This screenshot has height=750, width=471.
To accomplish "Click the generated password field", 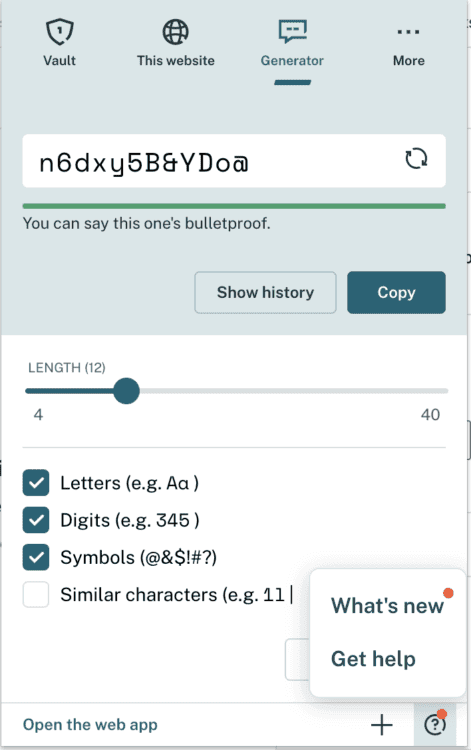I will (234, 161).
